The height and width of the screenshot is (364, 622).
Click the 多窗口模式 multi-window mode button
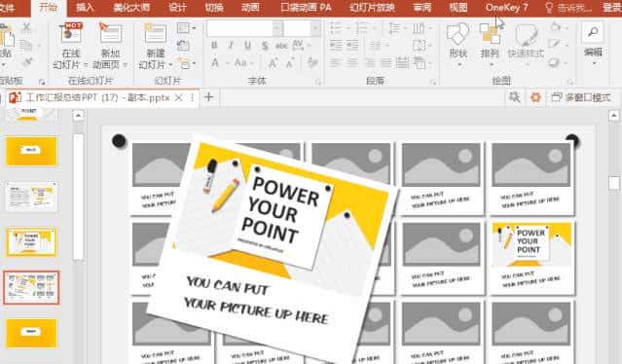tap(581, 97)
